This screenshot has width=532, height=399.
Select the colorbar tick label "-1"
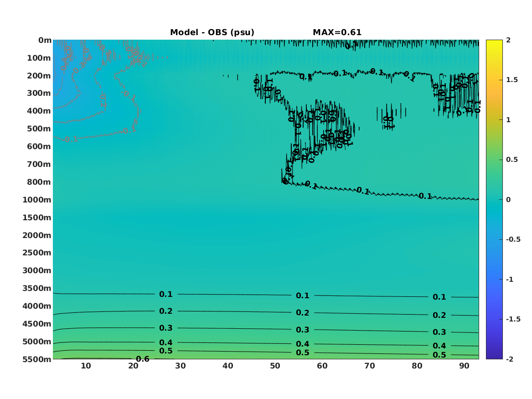pyautogui.click(x=509, y=279)
